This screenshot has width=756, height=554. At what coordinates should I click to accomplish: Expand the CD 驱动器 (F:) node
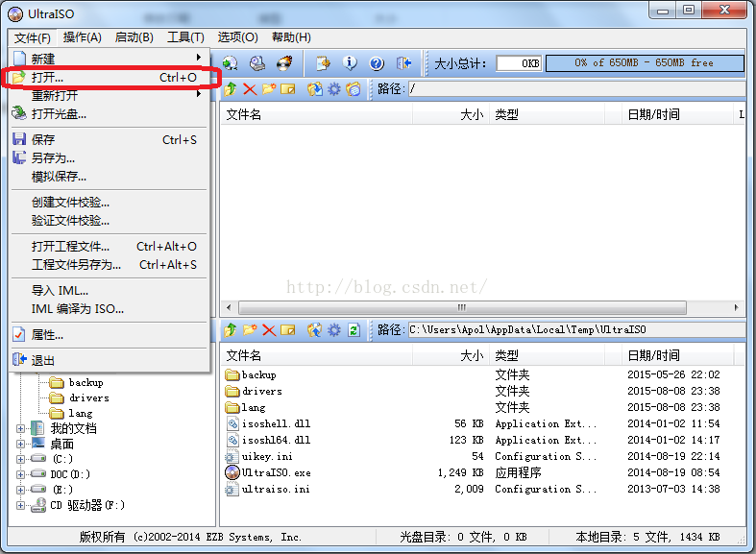[20, 505]
